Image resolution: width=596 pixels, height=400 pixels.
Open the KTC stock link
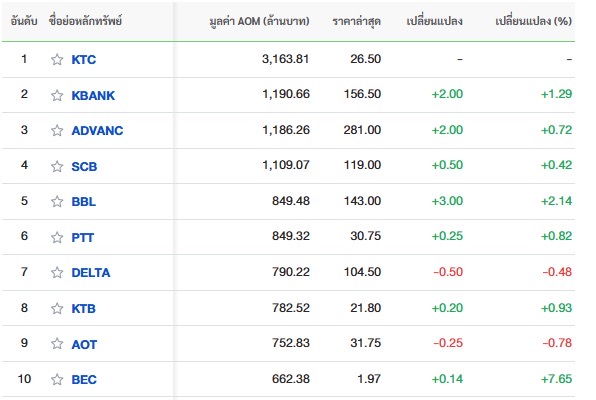click(x=84, y=60)
